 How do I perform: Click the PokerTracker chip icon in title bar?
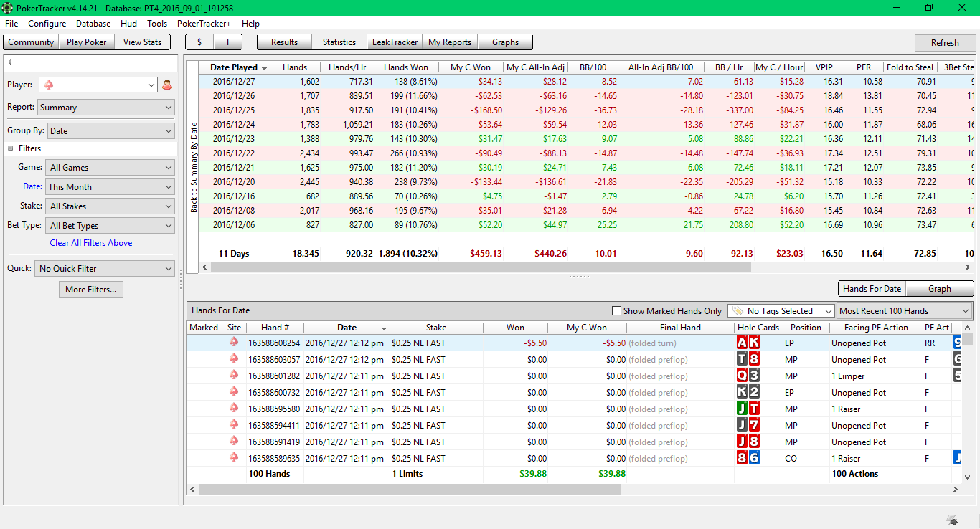(x=7, y=8)
